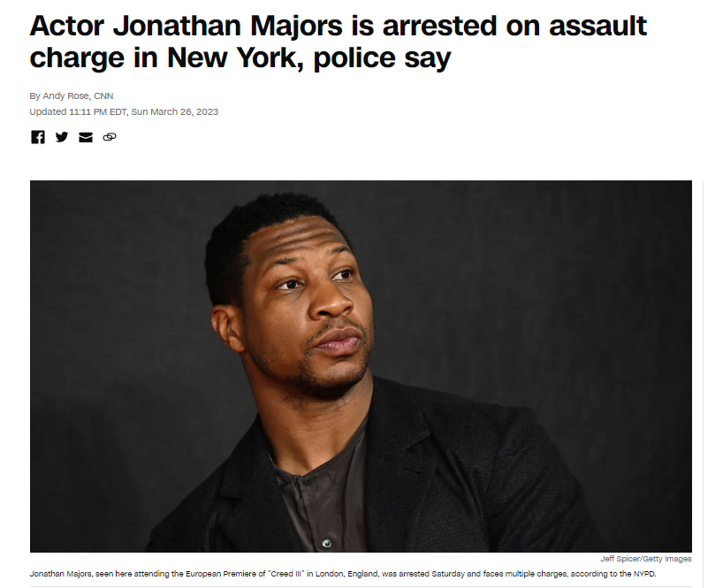Screen dimensions: 723x588
Task: Copy the article link with chain icon
Action: pyautogui.click(x=110, y=137)
